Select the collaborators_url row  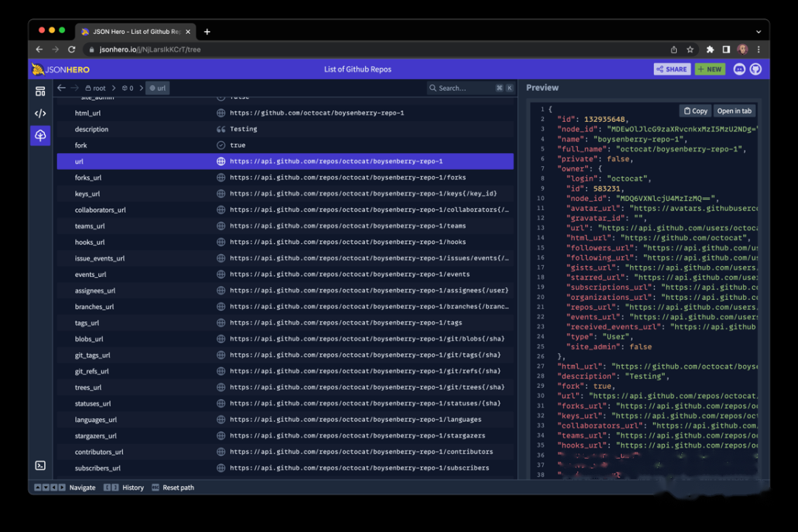pyautogui.click(x=285, y=210)
